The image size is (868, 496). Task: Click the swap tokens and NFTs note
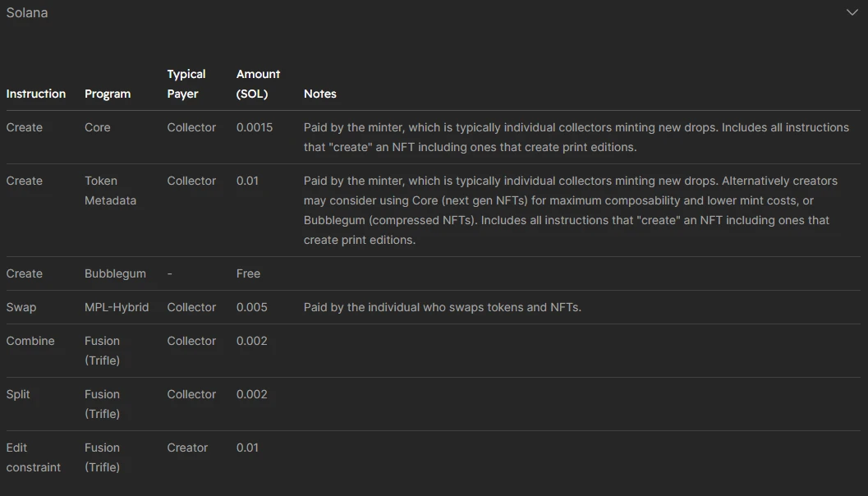click(x=442, y=307)
